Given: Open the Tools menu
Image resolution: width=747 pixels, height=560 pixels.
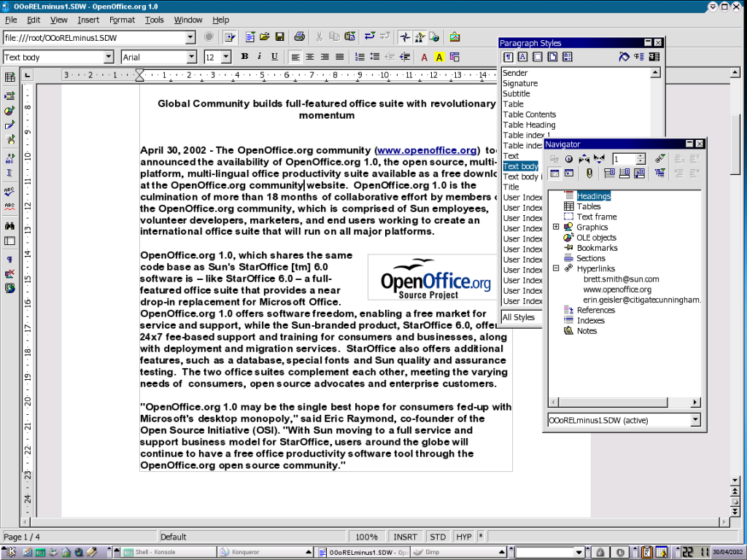Looking at the screenshot, I should tap(154, 20).
